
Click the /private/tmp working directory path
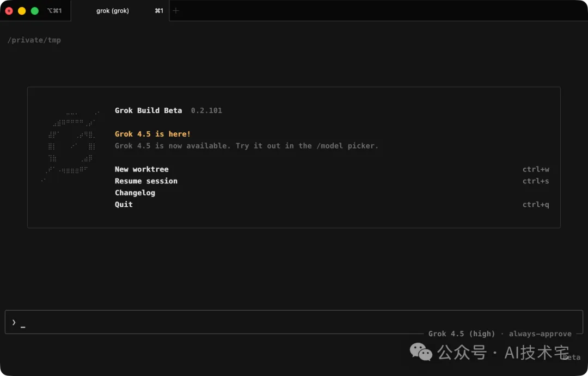point(34,40)
